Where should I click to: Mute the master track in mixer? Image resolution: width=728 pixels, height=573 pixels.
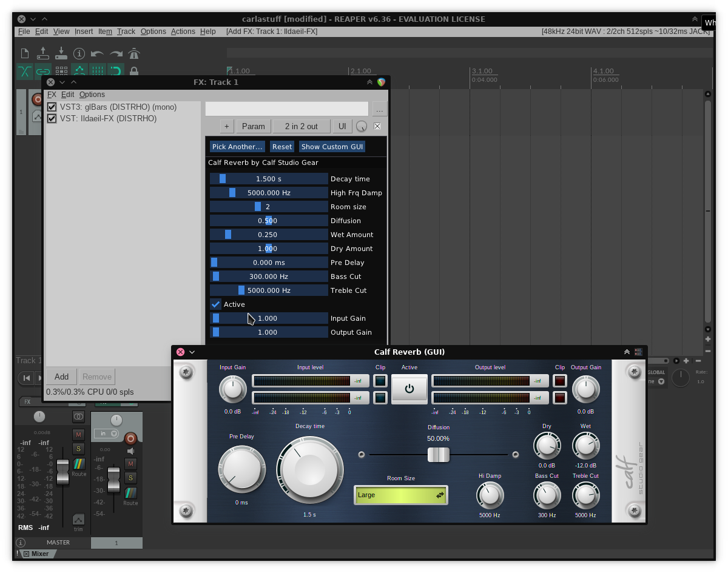(x=78, y=434)
